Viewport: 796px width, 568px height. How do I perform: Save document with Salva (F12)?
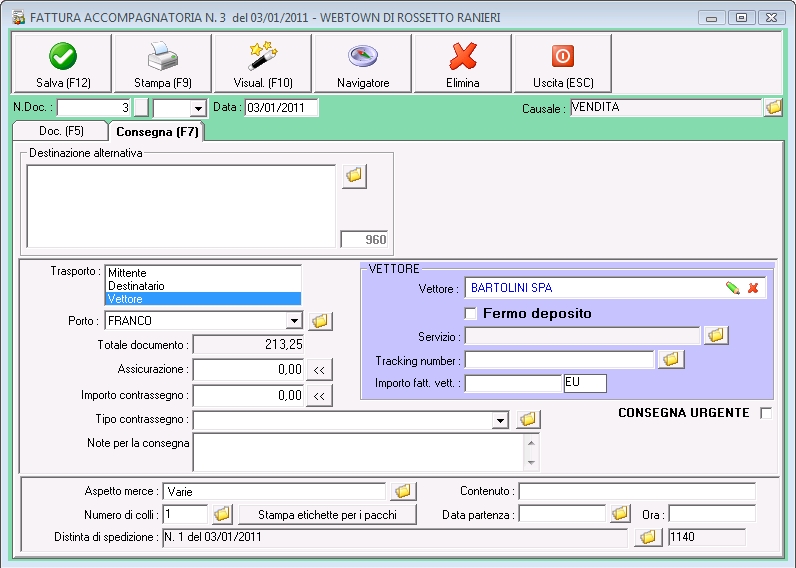click(62, 63)
